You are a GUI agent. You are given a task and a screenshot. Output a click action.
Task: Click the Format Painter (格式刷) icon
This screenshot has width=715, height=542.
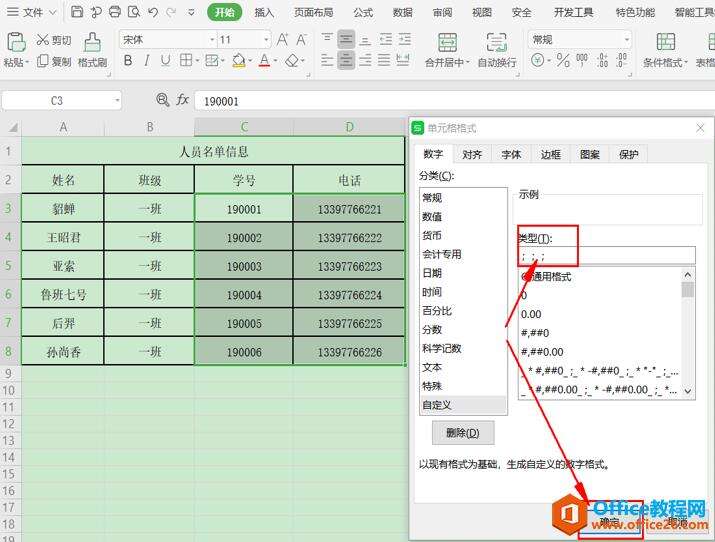[x=92, y=42]
